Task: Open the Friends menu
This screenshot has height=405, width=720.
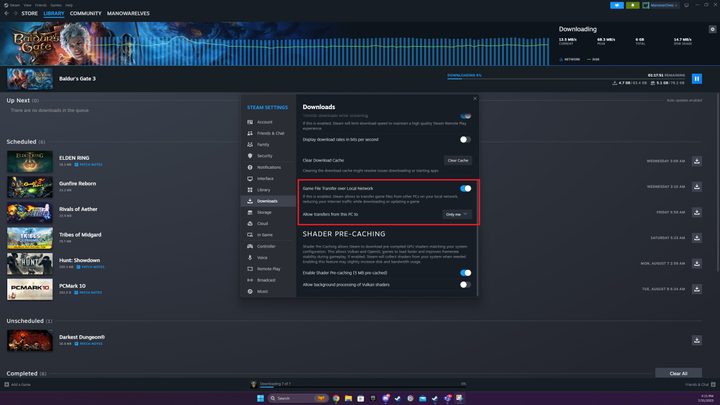Action: 41,5
